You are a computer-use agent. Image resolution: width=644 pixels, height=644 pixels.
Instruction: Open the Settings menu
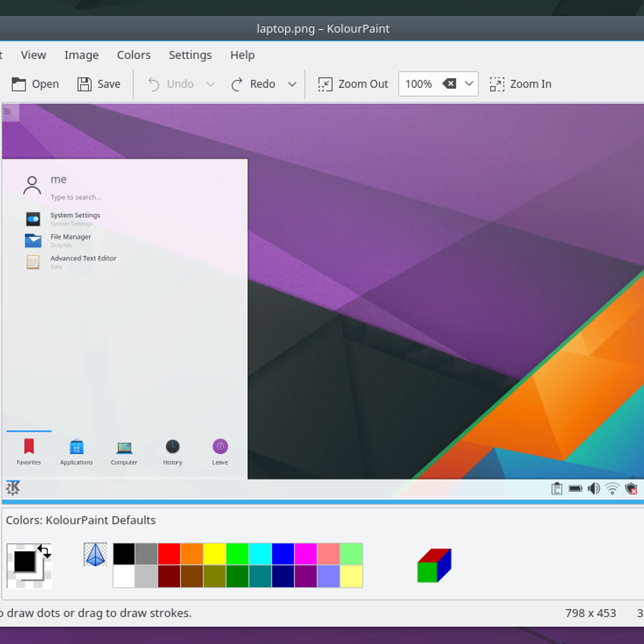(190, 55)
